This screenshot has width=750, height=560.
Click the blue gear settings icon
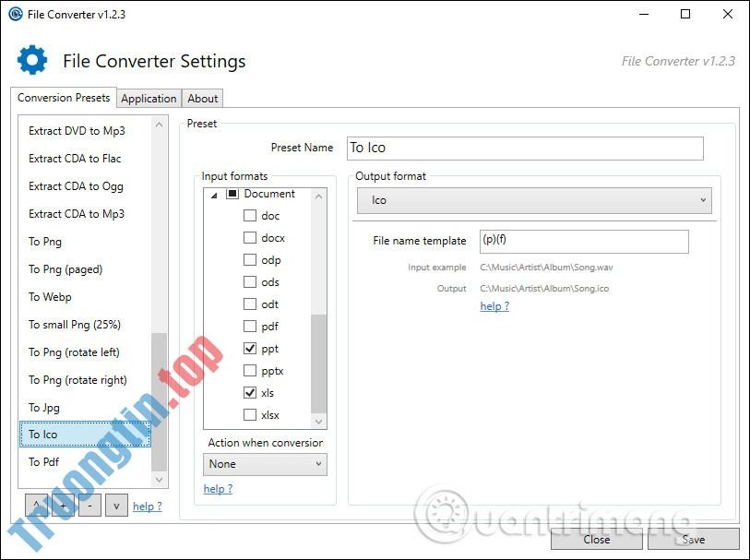point(31,59)
